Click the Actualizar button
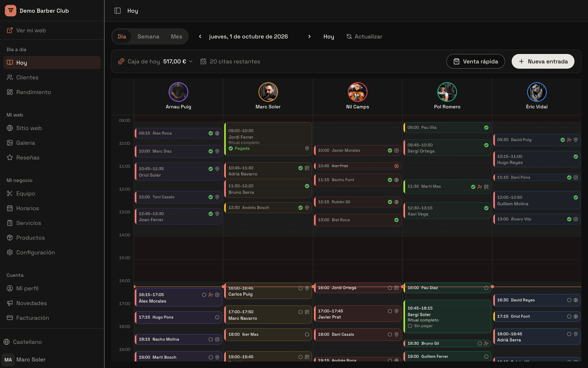The height and width of the screenshot is (368, 588). tap(364, 37)
